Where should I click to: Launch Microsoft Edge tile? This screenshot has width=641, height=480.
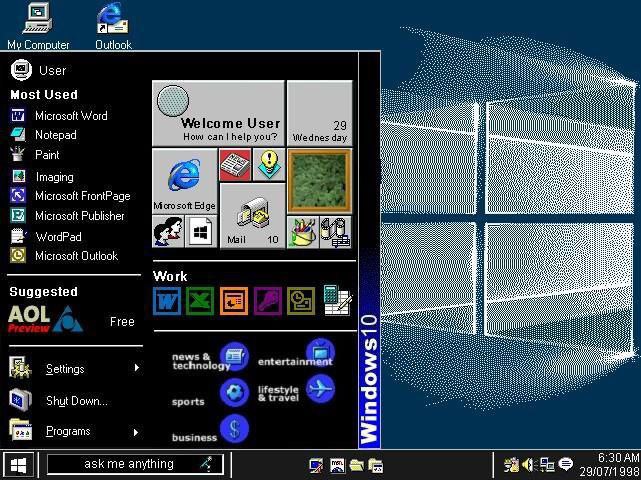tap(184, 181)
